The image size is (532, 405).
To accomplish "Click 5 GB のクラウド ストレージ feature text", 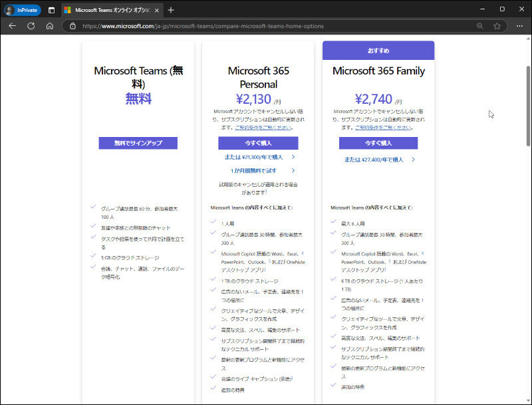I will pyautogui.click(x=130, y=258).
